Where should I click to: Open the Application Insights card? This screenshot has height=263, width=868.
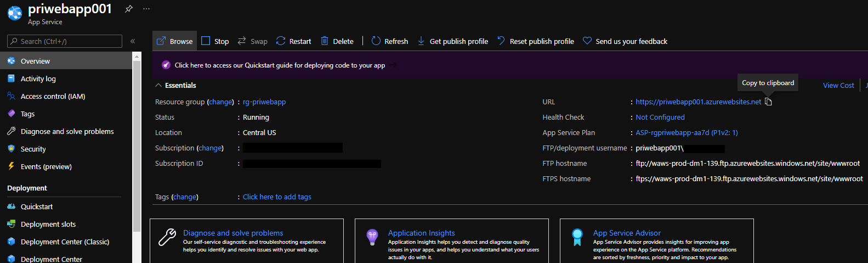452,240
